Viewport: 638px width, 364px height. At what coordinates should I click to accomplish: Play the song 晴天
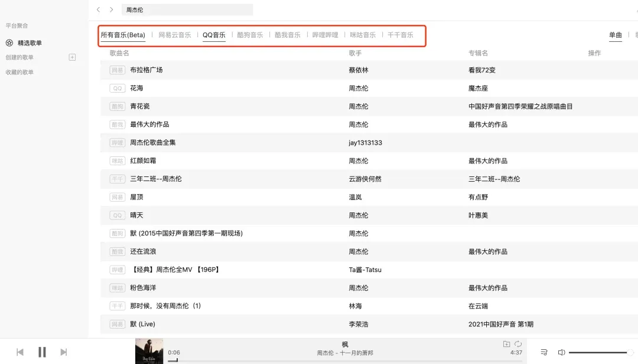point(136,215)
